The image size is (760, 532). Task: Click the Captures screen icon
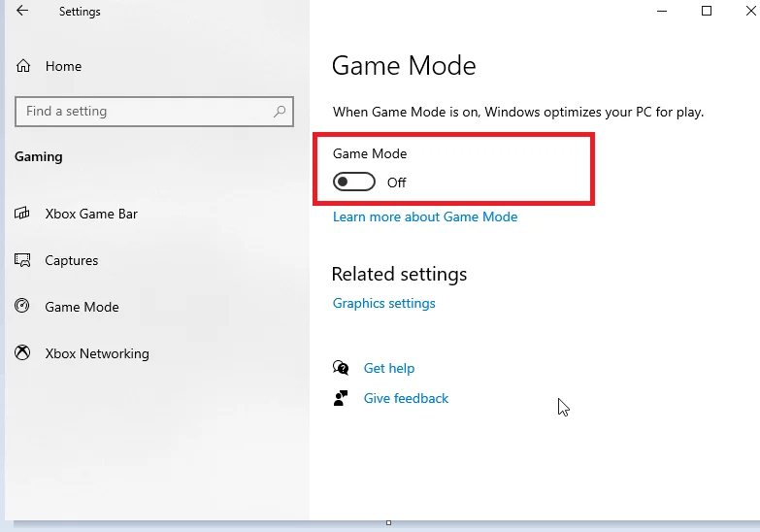tap(22, 260)
